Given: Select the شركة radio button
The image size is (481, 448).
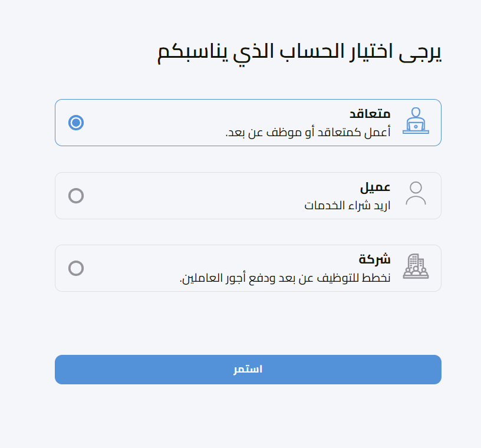Looking at the screenshot, I should click(76, 268).
